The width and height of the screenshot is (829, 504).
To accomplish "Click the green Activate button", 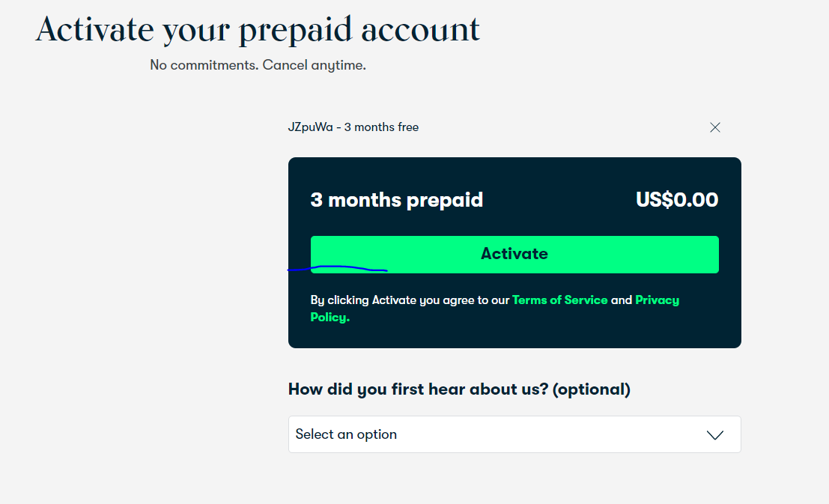I will [x=514, y=254].
